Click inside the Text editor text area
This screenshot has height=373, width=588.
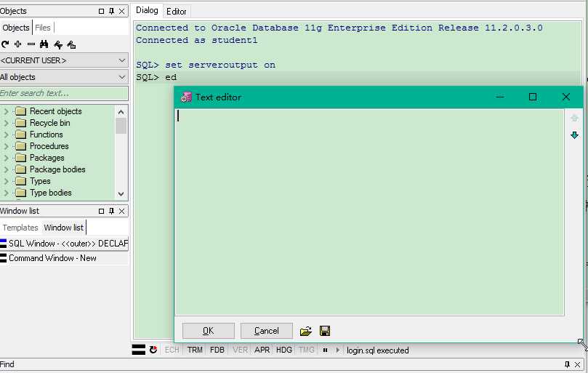[369, 212]
